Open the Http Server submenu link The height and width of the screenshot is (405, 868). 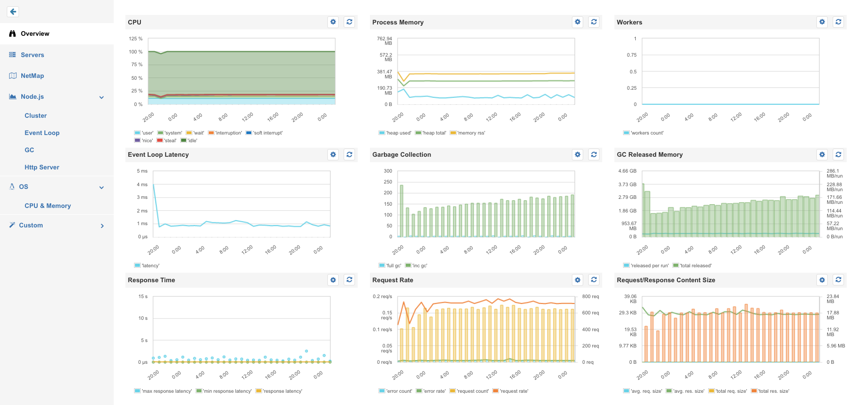tap(42, 167)
